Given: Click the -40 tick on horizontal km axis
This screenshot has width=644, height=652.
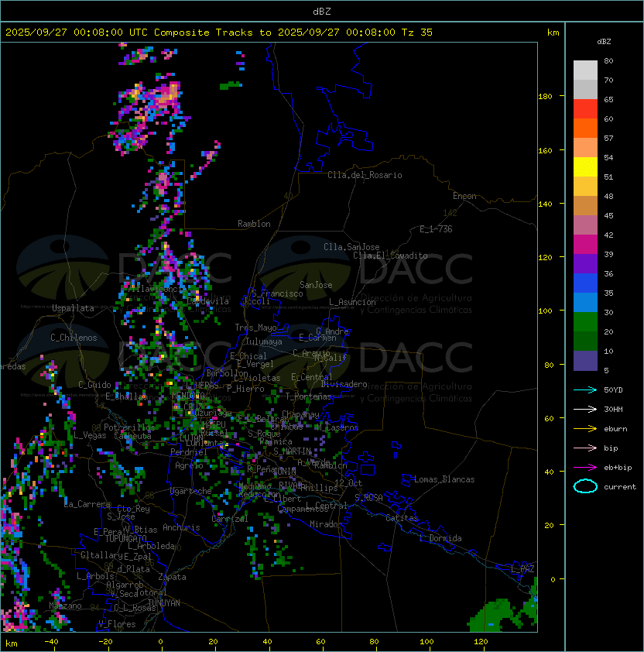Looking at the screenshot, I should coord(51,642).
